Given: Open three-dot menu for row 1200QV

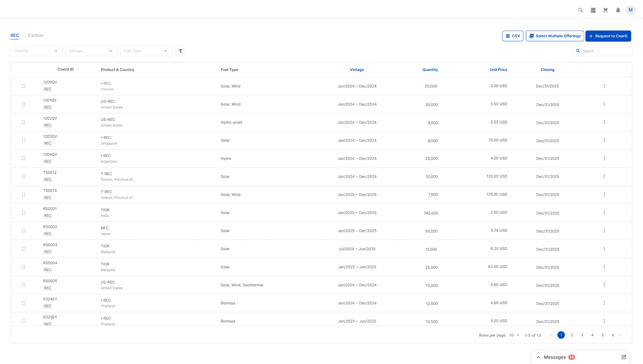Looking at the screenshot, I should pos(604,86).
